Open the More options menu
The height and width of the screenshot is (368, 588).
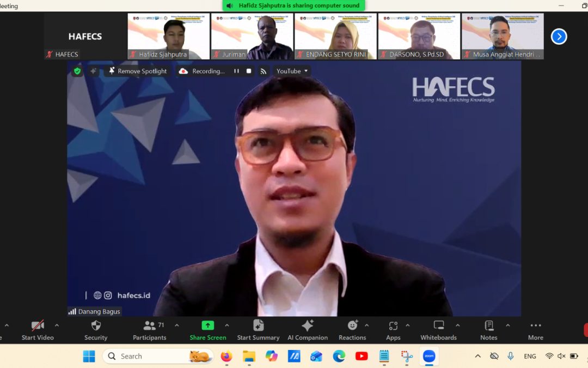[536, 330]
